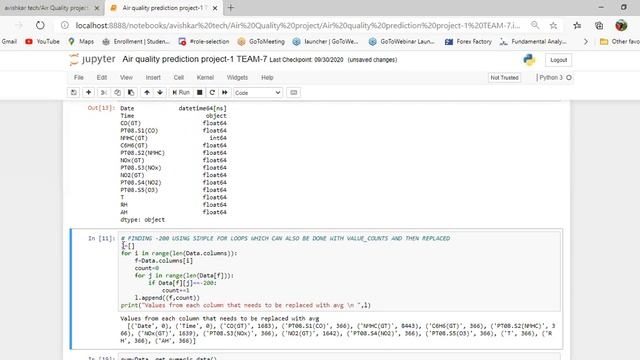Close the Air quality prediction tab

coord(215,8)
